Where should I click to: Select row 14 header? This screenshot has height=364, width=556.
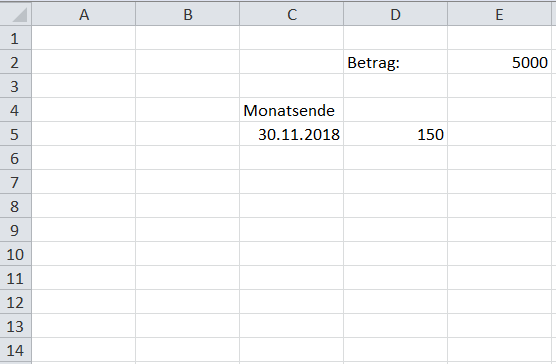coord(16,350)
